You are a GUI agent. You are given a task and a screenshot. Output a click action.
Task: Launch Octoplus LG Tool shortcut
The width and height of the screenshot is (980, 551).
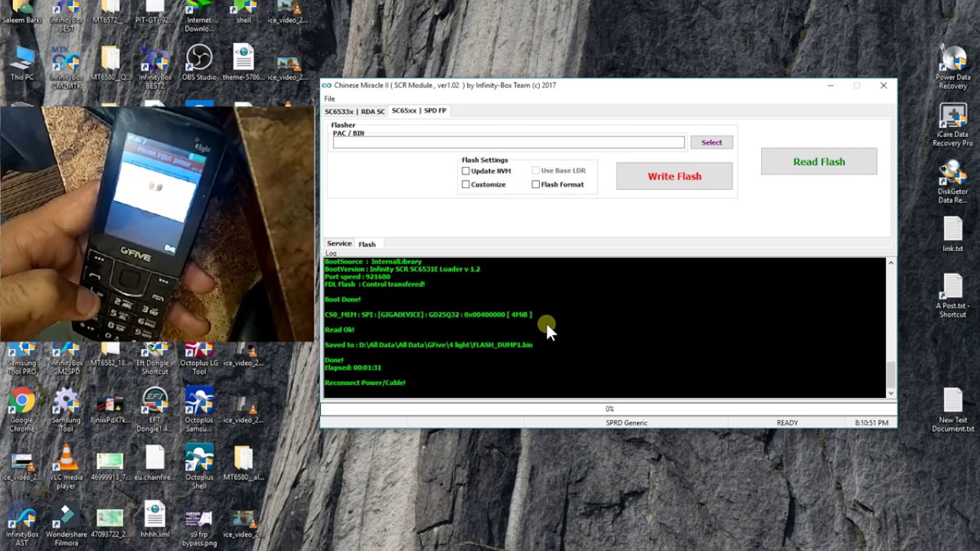point(199,358)
